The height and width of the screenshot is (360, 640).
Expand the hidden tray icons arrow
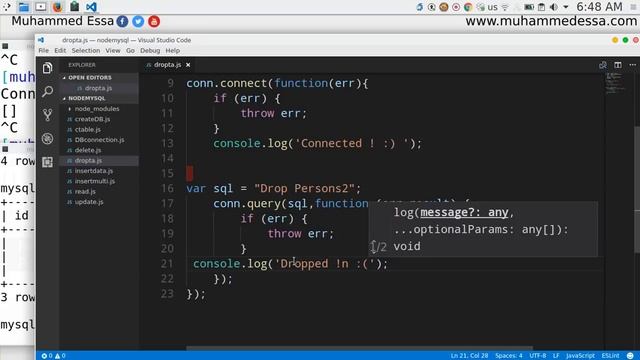point(566,7)
